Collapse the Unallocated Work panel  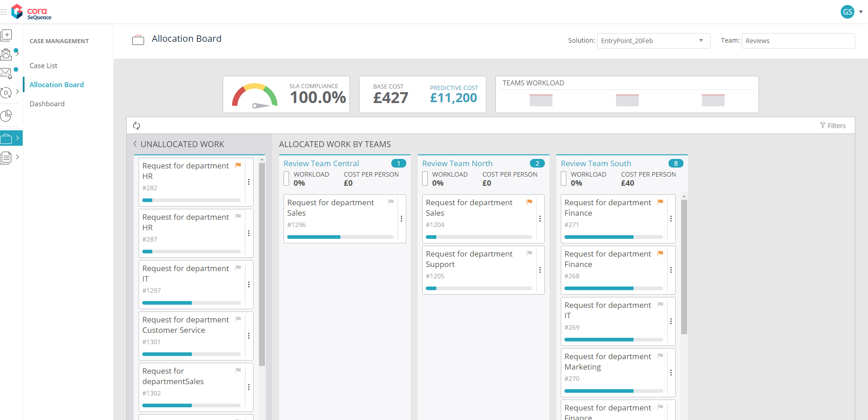135,144
